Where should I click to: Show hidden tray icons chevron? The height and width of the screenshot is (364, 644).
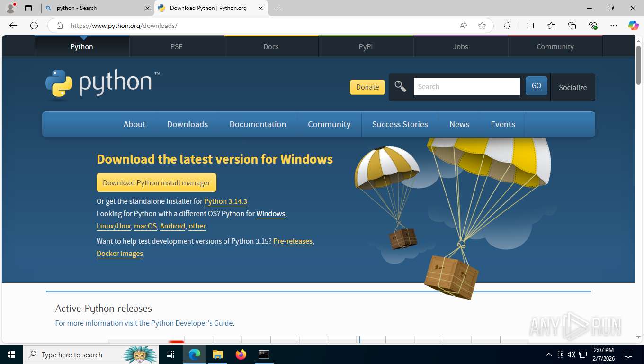(549, 355)
